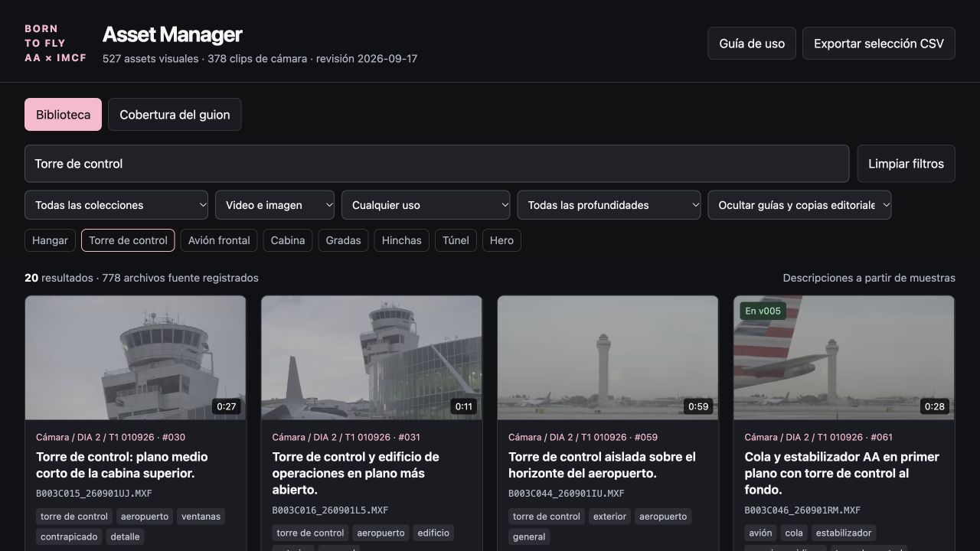Toggle the Avión frontal filter chip
980x551 pixels.
pyautogui.click(x=219, y=240)
